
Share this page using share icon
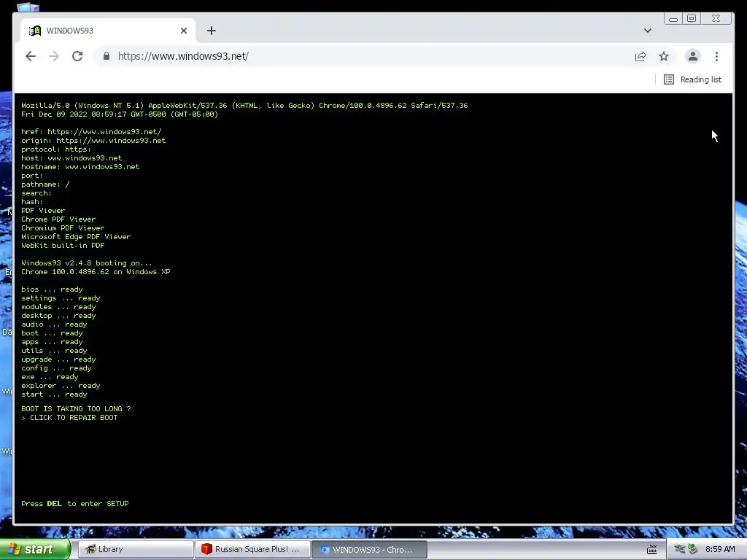click(x=640, y=56)
